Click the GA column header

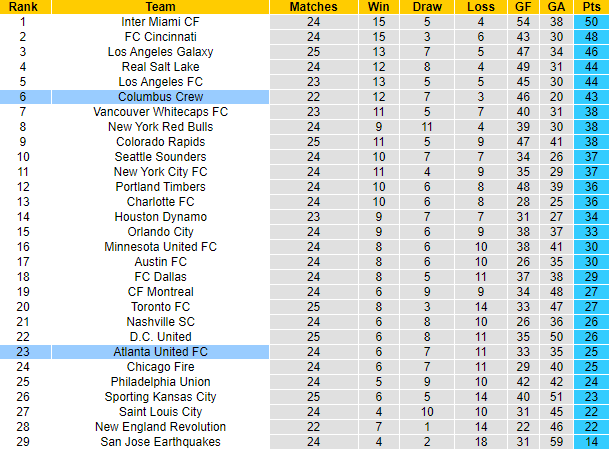[556, 6]
